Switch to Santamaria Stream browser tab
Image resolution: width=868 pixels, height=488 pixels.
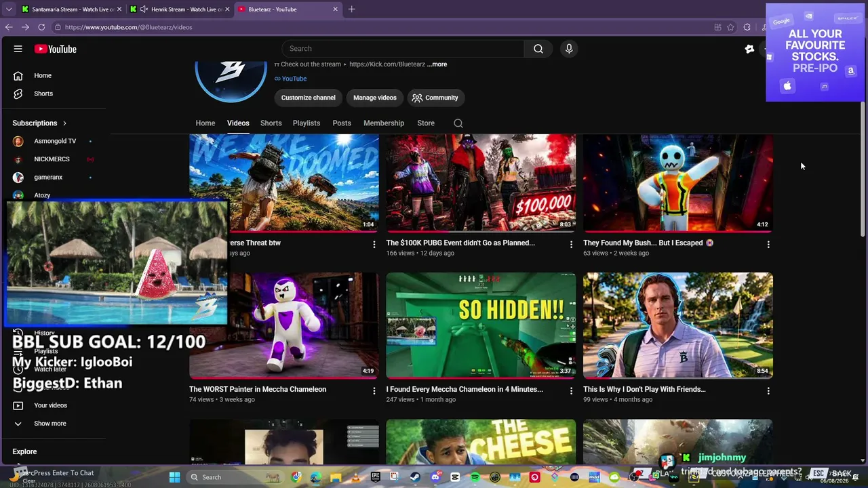point(72,9)
